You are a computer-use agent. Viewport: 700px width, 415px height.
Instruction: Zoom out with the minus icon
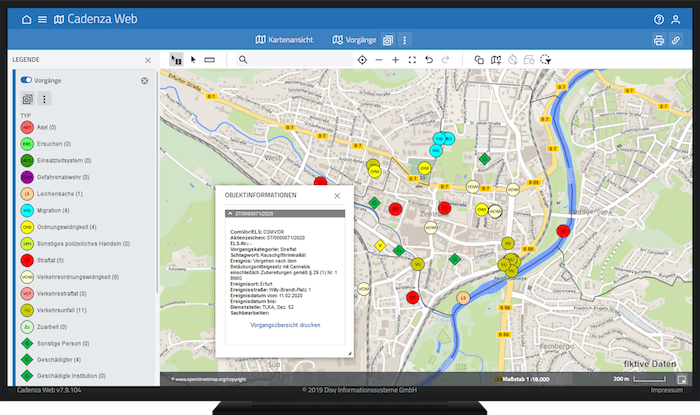pos(379,60)
